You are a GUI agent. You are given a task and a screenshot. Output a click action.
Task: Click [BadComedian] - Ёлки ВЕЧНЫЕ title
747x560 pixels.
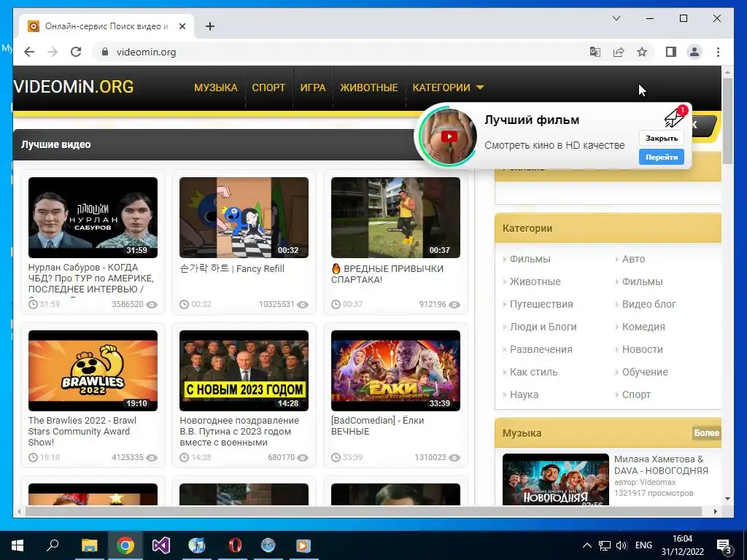pos(377,426)
